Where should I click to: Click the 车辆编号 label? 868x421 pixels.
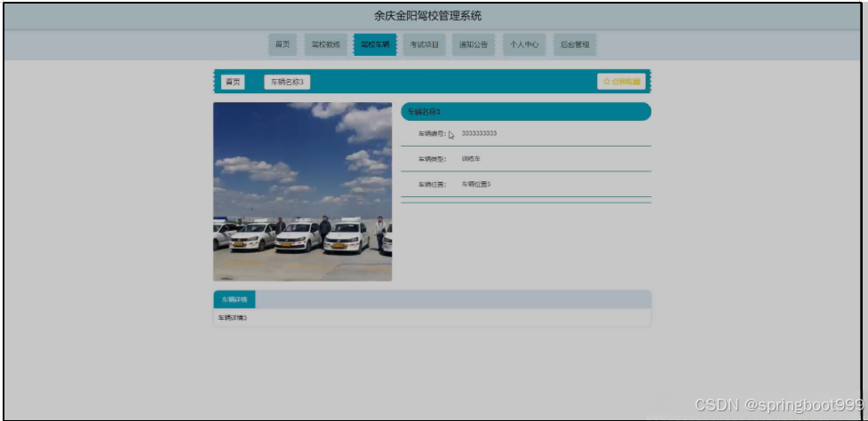click(432, 133)
